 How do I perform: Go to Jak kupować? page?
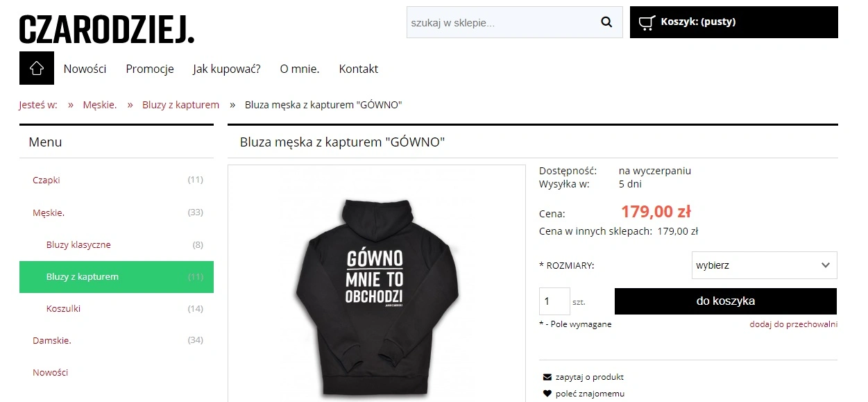(x=227, y=69)
